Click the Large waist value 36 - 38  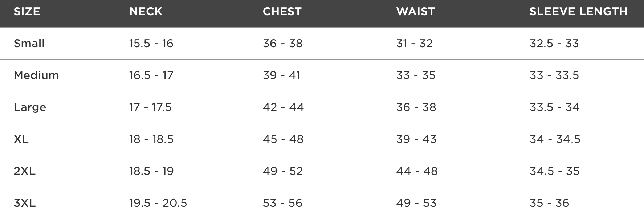click(416, 107)
